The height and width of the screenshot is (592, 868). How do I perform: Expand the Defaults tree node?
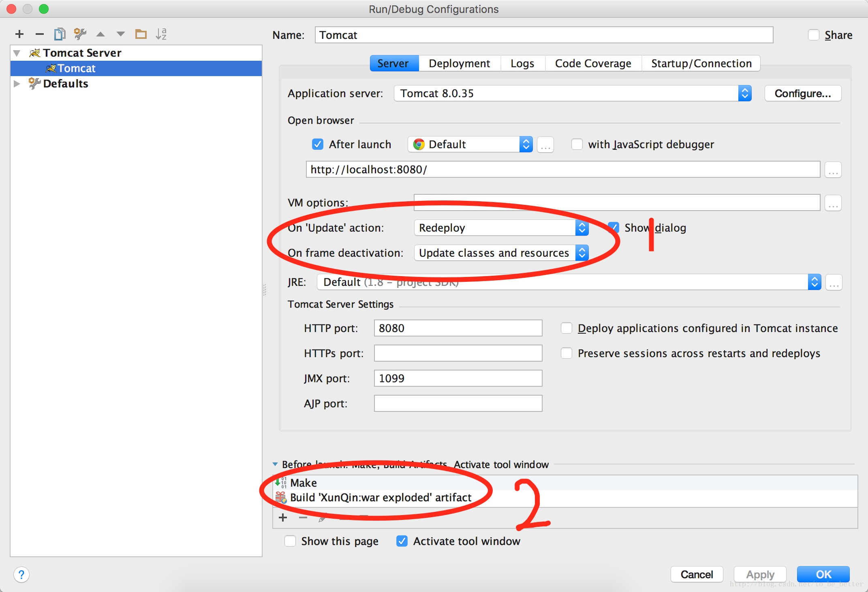[x=17, y=84]
